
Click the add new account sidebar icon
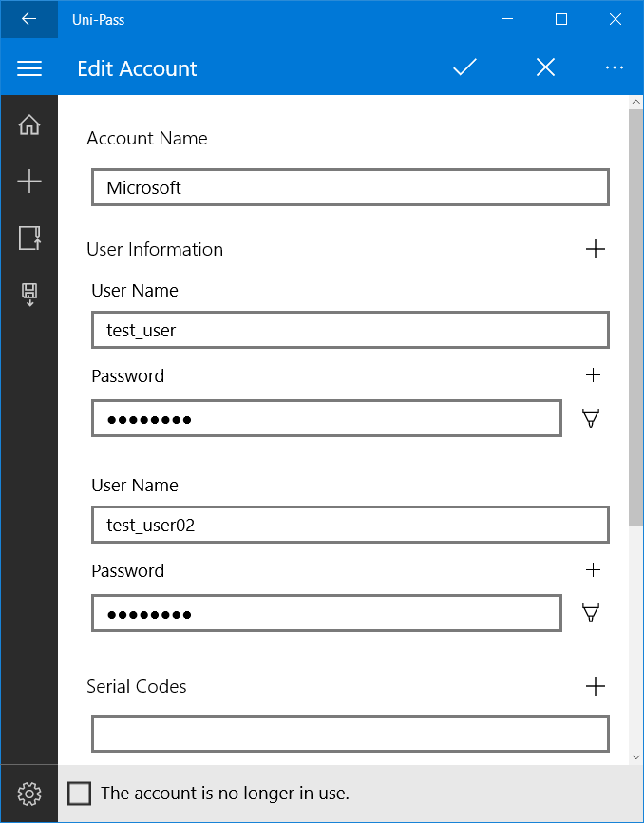pos(29,182)
